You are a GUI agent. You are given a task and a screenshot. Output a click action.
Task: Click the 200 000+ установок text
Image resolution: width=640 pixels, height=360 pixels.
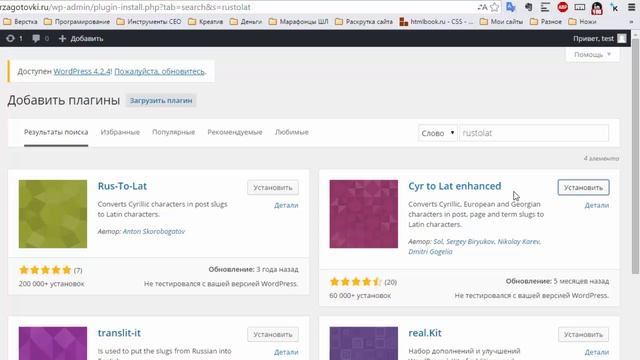tap(51, 284)
